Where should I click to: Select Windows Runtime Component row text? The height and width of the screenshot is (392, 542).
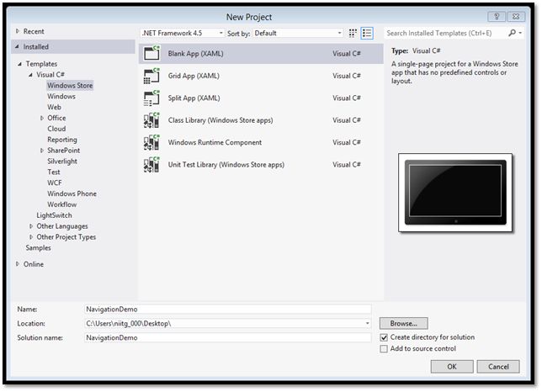(215, 142)
